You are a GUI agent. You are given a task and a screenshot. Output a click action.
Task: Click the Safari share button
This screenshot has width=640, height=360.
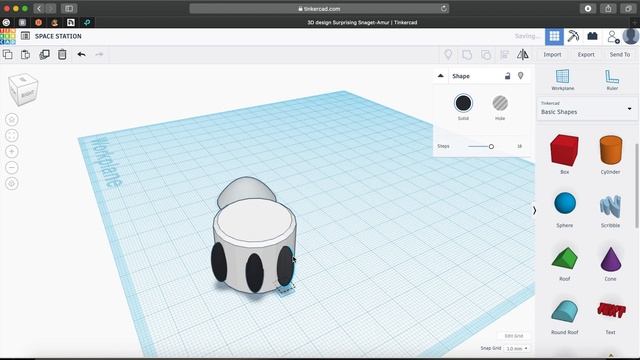pos(608,9)
